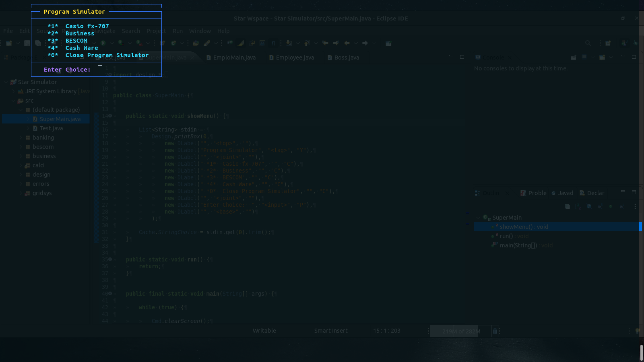
Task: Sort the Outline alphabetically
Action: [578, 206]
